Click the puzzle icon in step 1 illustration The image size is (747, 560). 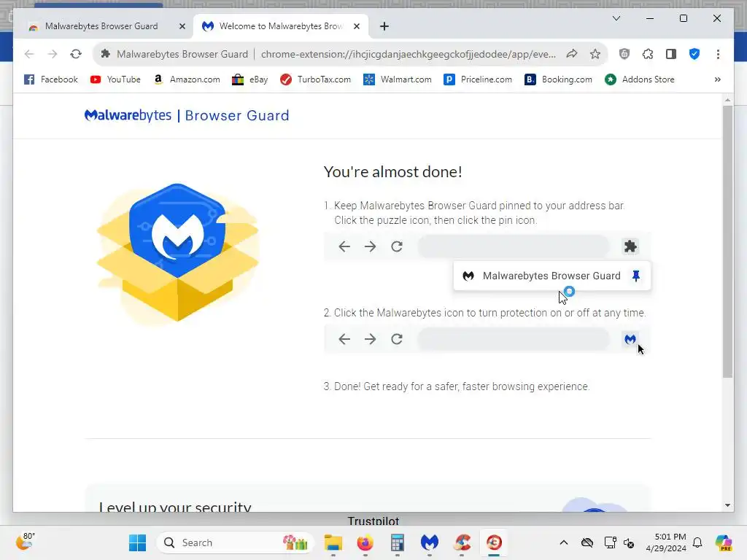coord(630,246)
